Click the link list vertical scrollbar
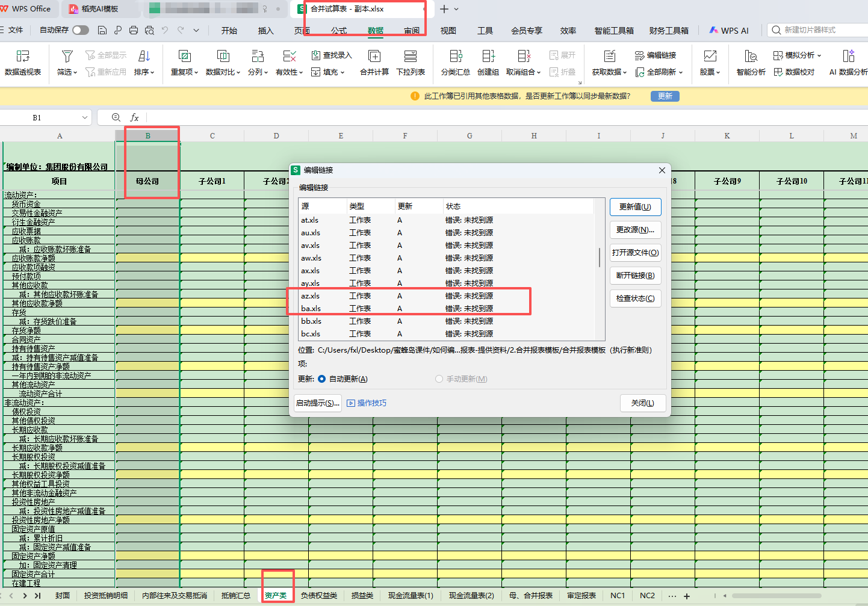This screenshot has height=606, width=868. tap(600, 258)
